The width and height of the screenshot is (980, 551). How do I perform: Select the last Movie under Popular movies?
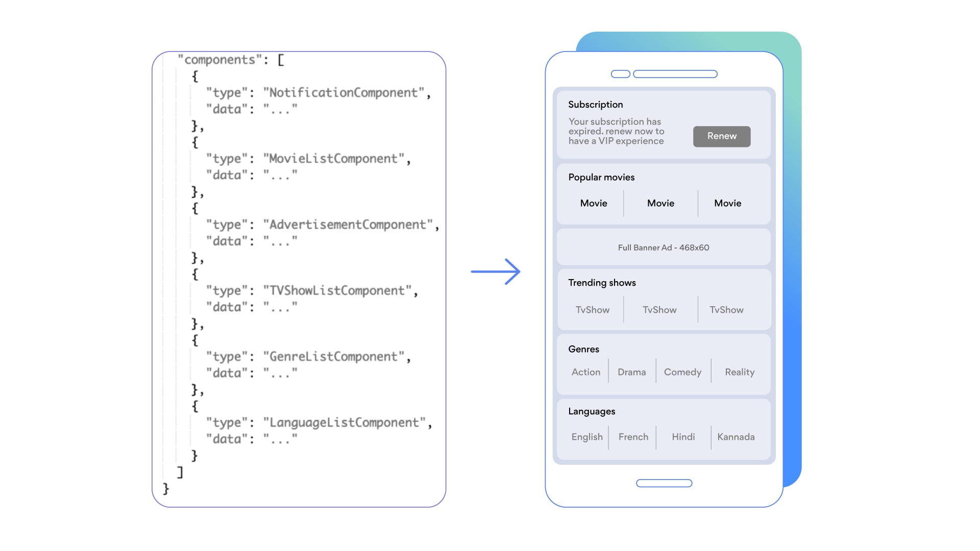[727, 203]
